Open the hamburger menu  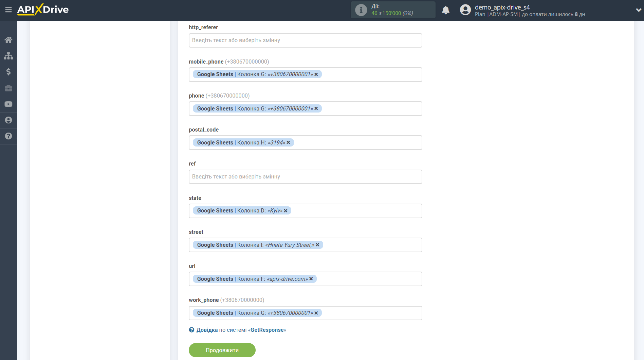8,10
